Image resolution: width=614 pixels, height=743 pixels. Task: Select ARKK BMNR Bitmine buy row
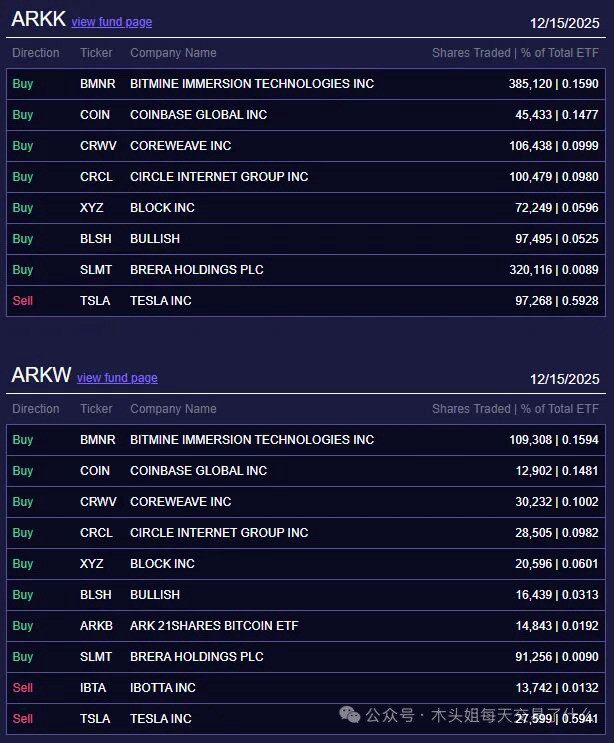point(306,84)
